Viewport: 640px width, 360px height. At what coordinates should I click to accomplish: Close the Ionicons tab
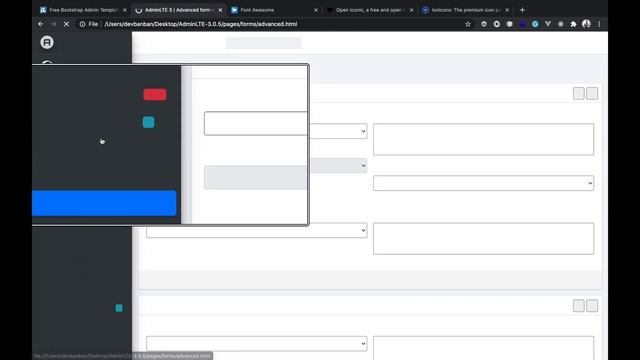[507, 10]
